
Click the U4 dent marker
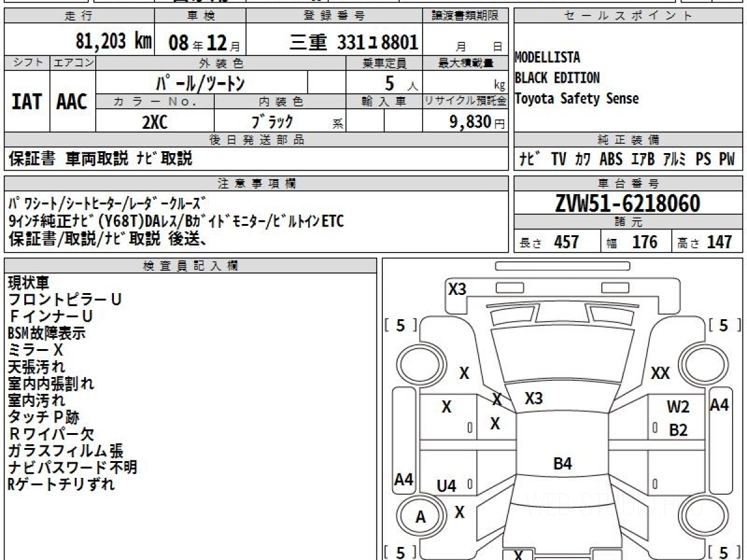pos(446,486)
